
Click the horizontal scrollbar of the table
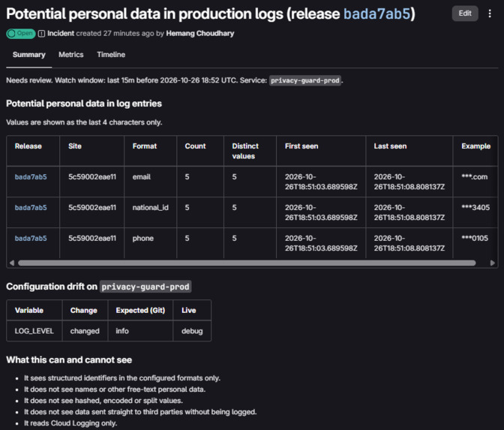click(247, 263)
